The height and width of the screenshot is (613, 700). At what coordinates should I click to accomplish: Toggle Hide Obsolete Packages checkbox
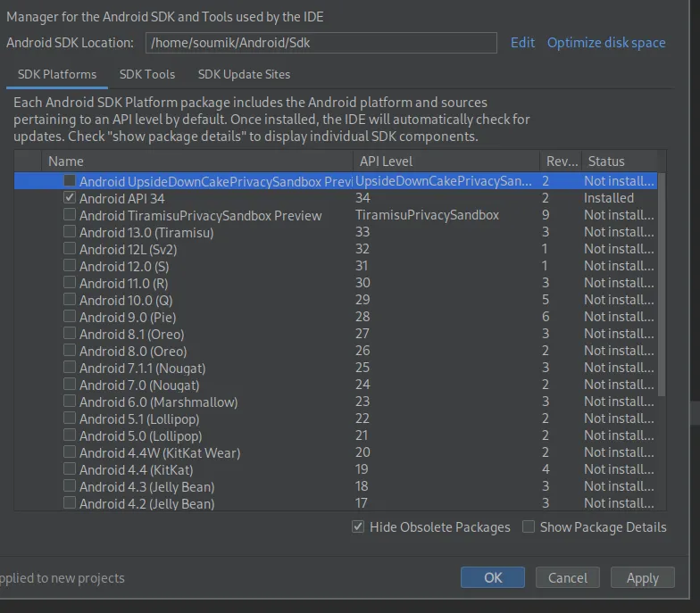(x=358, y=527)
